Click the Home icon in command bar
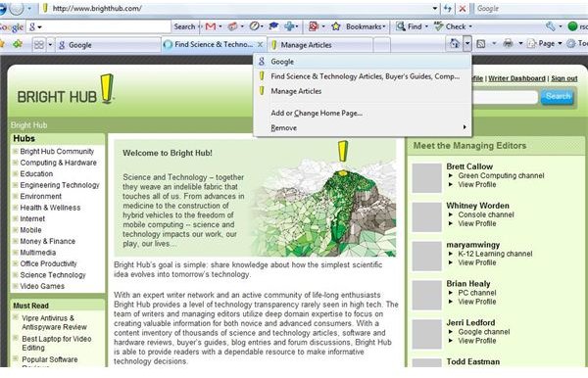Screen dimensions: 588x378 point(454,43)
